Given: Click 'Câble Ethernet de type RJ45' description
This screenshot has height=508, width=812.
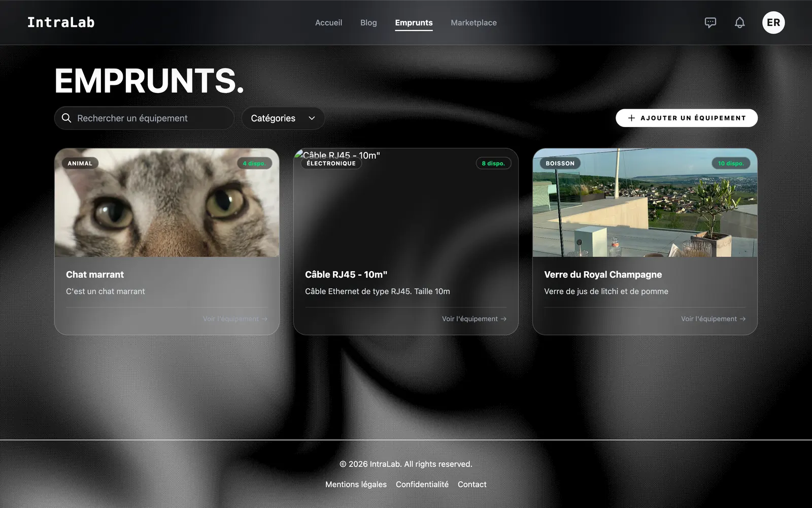Looking at the screenshot, I should pyautogui.click(x=378, y=291).
